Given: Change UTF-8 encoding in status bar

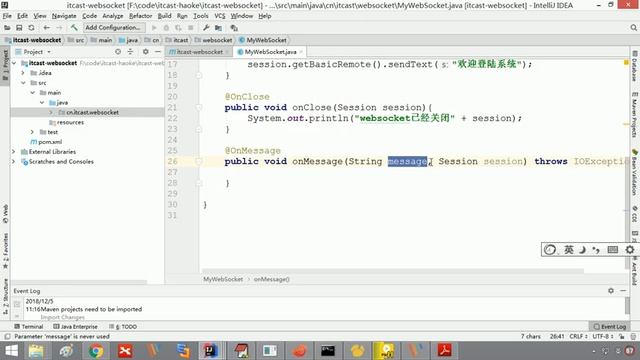Looking at the screenshot, I should coord(602,336).
